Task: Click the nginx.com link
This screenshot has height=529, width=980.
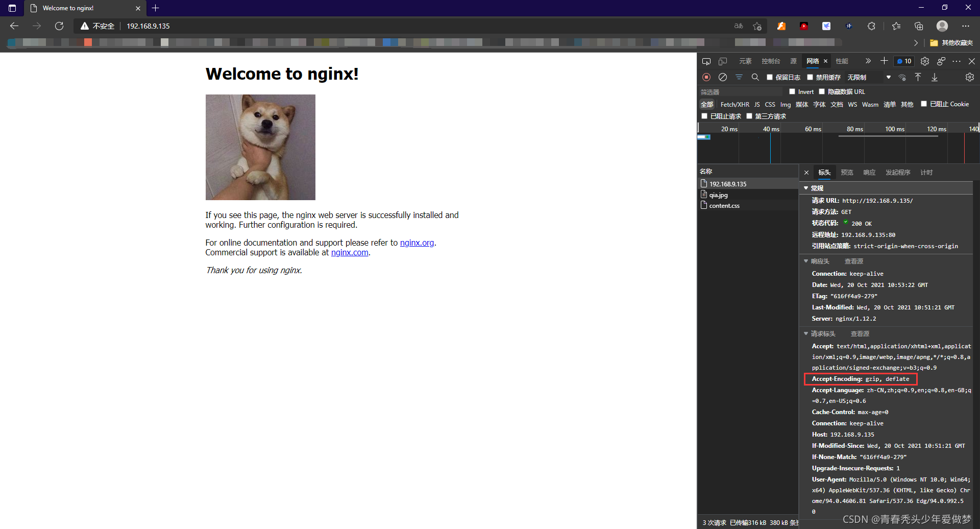Action: 350,252
